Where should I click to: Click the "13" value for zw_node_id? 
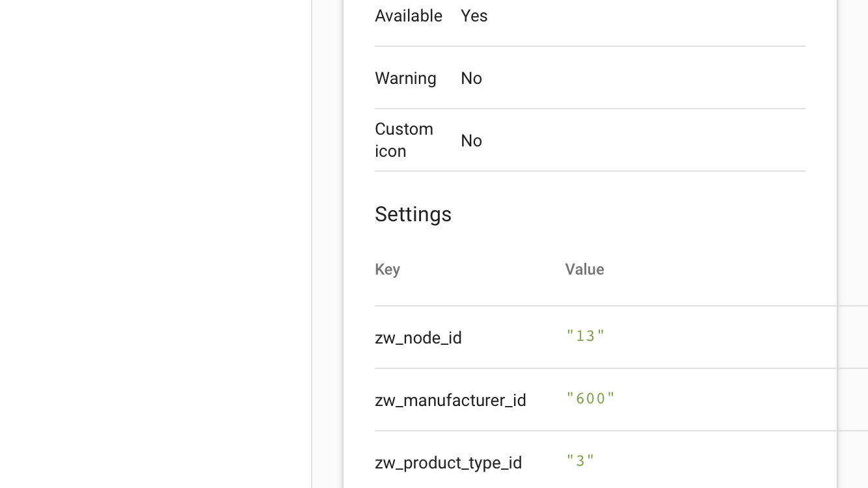pyautogui.click(x=586, y=336)
